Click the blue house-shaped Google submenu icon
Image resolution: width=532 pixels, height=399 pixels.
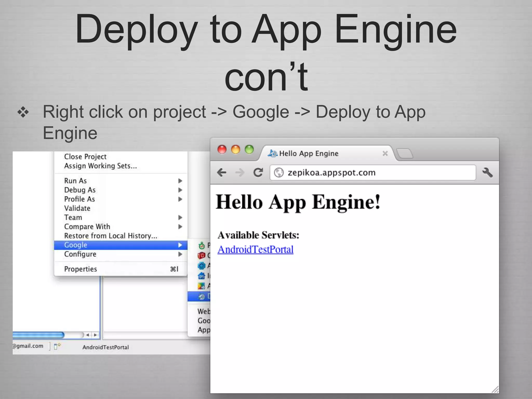201,276
